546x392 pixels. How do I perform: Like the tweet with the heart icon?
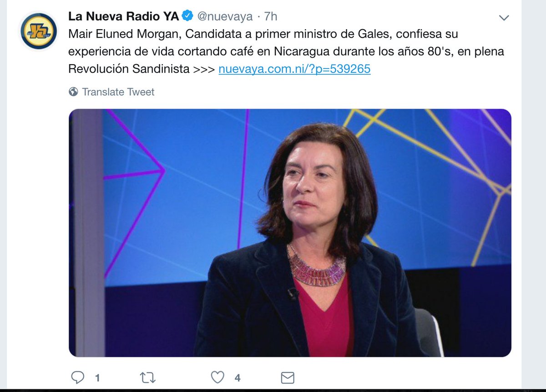[218, 377]
